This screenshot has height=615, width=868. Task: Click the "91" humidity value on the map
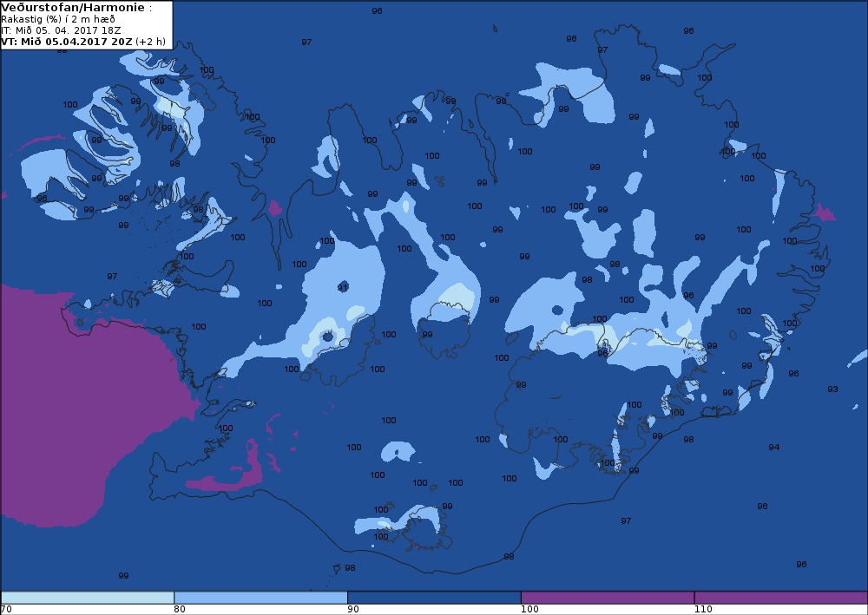coord(343,288)
